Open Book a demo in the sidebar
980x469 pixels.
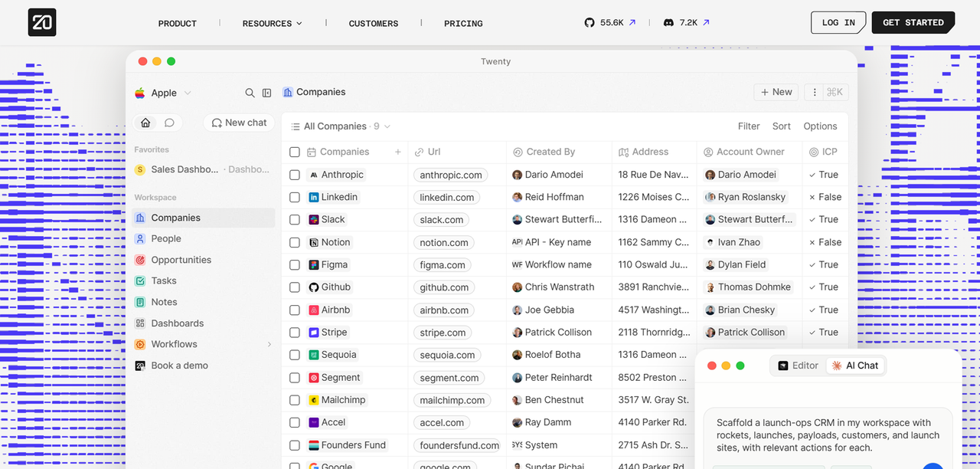(203, 366)
